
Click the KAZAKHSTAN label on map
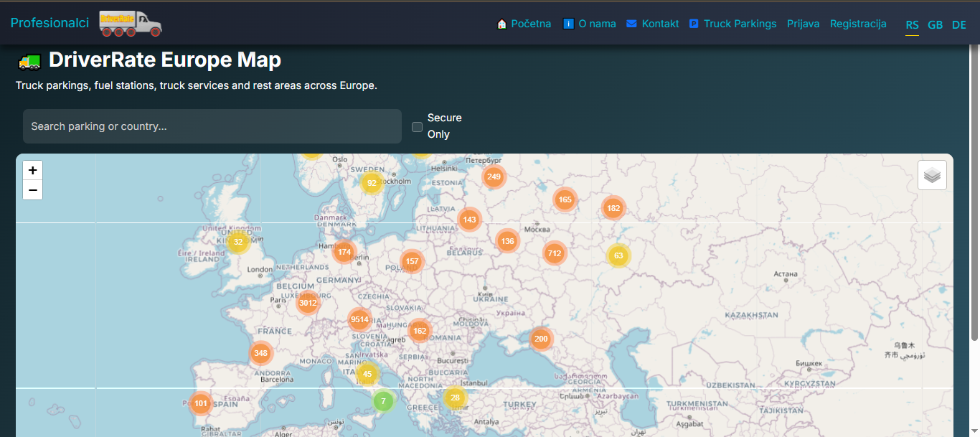pos(751,316)
